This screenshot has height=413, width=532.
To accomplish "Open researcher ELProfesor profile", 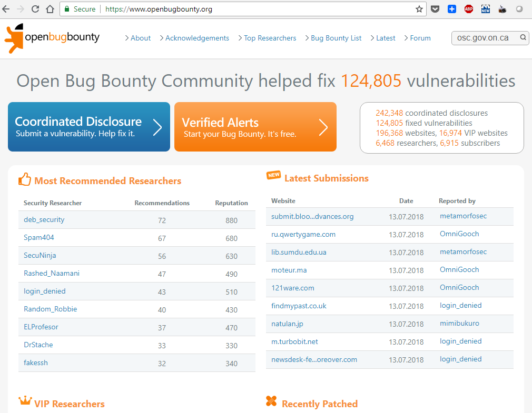I will tap(41, 327).
